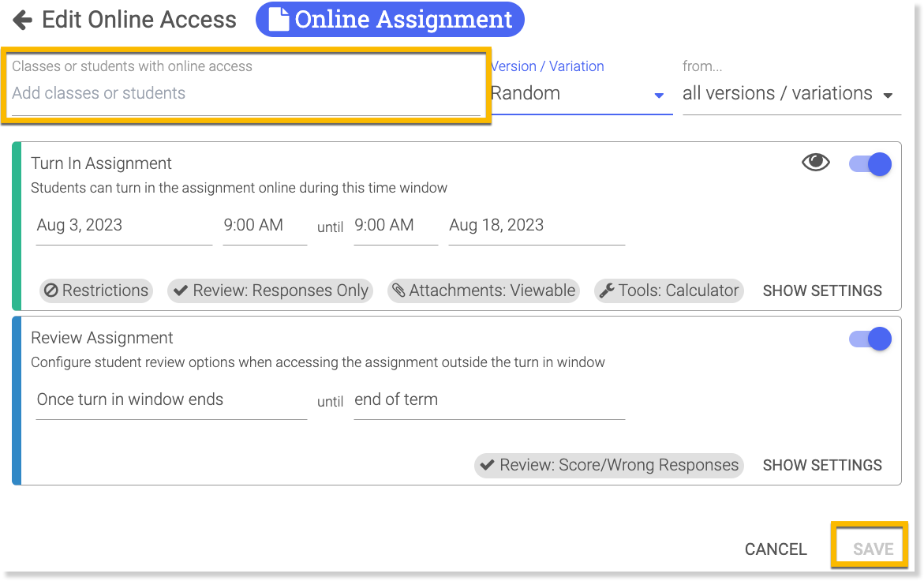Viewport: 924px width, 581px height.
Task: Disable the Review Assignment toggle
Action: click(x=870, y=339)
